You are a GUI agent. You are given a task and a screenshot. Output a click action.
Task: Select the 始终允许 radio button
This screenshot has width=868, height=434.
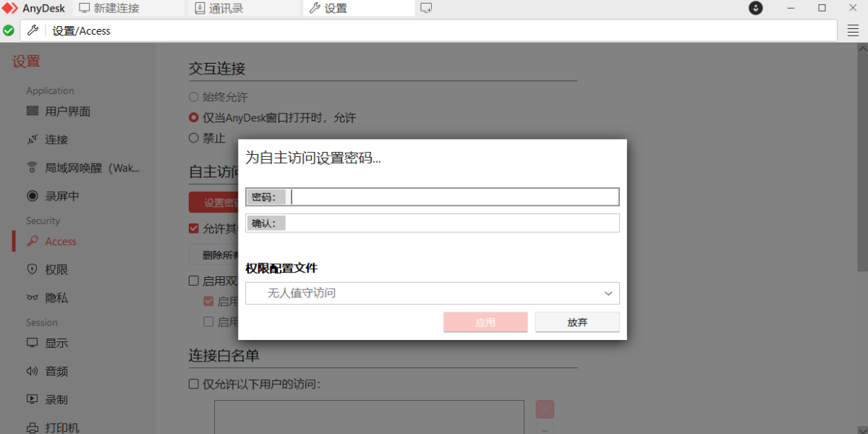[193, 97]
